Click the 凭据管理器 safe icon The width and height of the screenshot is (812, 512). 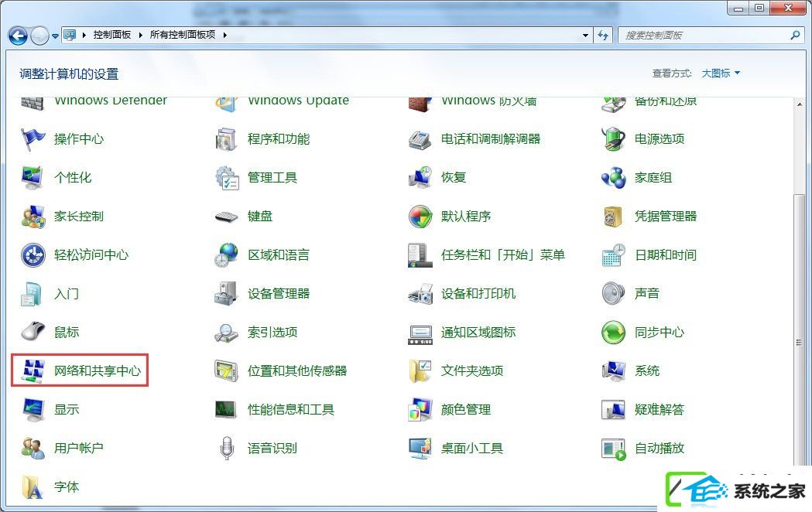click(x=614, y=217)
